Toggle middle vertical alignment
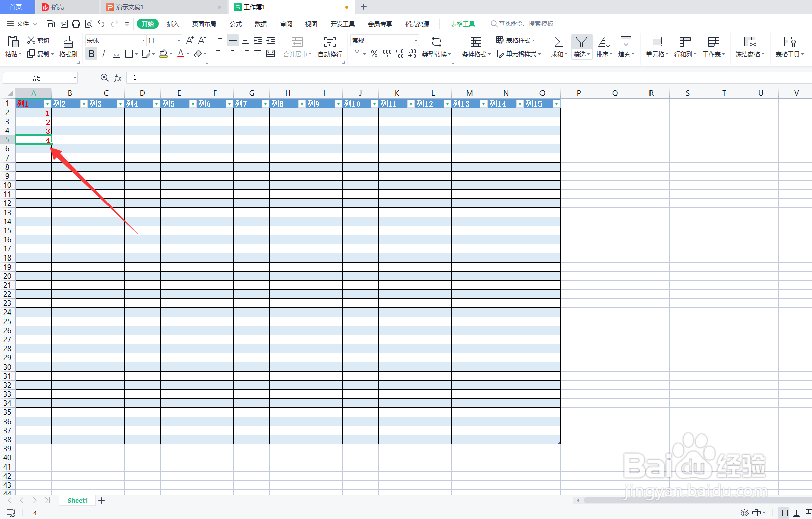812x519 pixels. click(x=233, y=40)
